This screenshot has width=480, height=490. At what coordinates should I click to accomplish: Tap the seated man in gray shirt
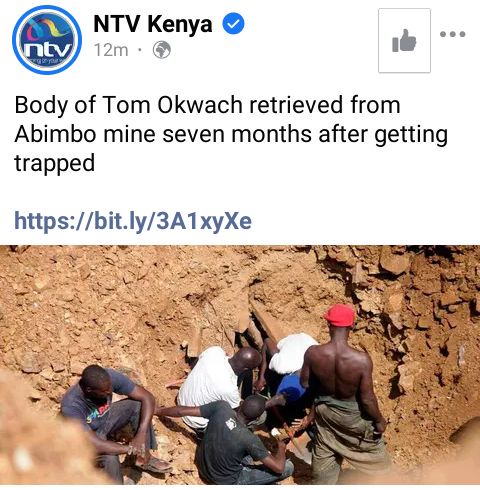tap(112, 422)
